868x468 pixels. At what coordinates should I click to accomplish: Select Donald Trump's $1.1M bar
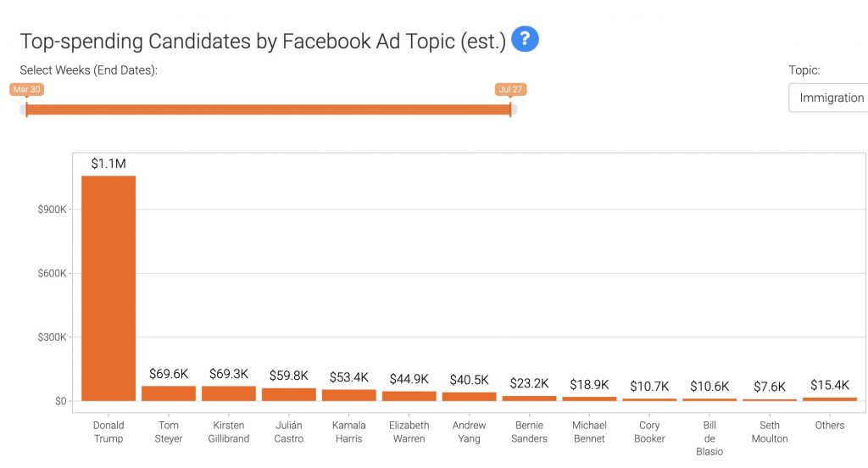click(108, 287)
